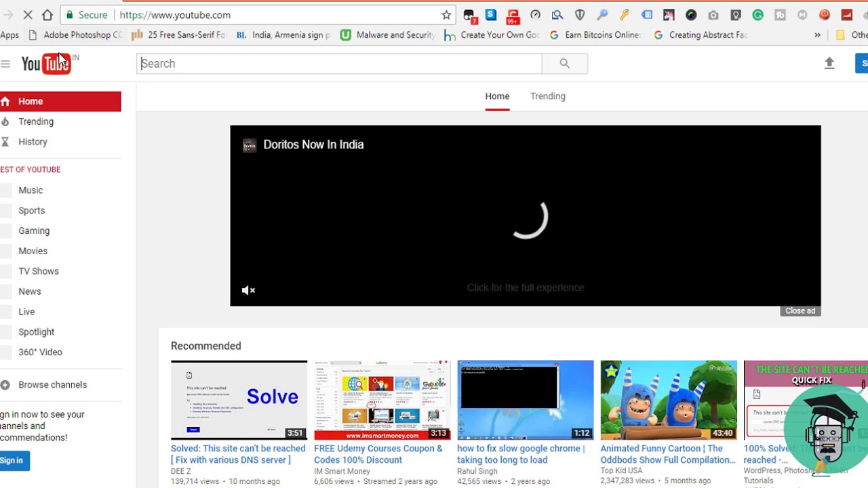Screen dimensions: 868x488
Task: Click the FREE Udemy Courses Coupon title
Action: click(378, 454)
